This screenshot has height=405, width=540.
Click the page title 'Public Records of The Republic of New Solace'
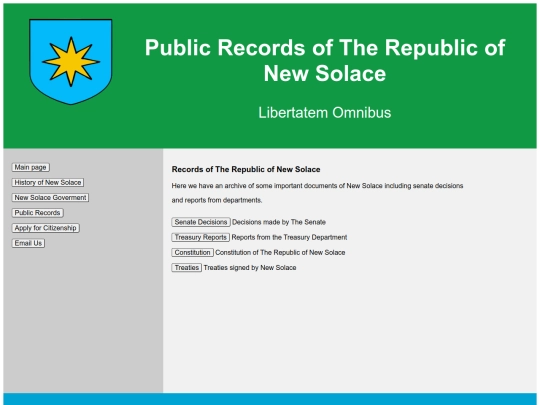tap(325, 60)
